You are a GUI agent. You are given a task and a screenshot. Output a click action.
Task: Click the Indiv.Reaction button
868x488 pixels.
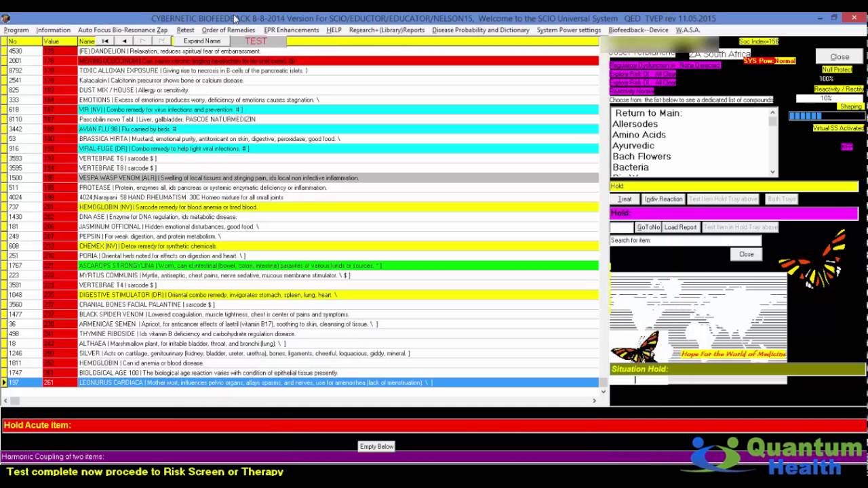click(x=663, y=199)
